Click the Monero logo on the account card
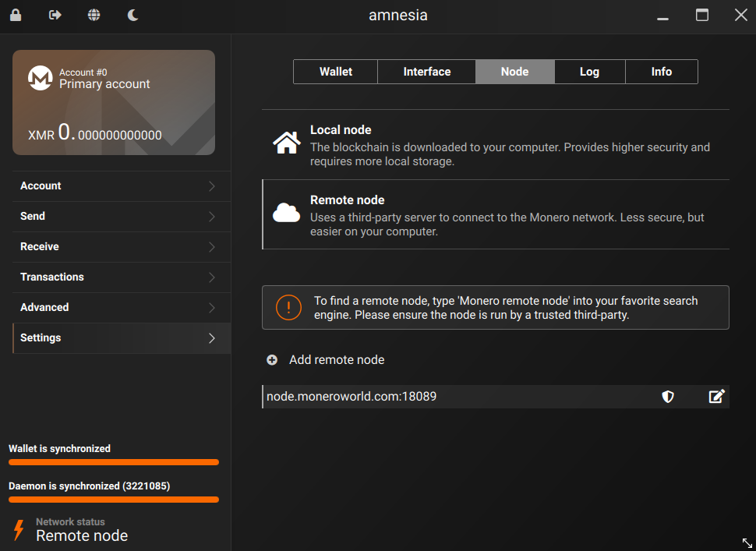Viewport: 756px width, 551px height. [x=40, y=78]
